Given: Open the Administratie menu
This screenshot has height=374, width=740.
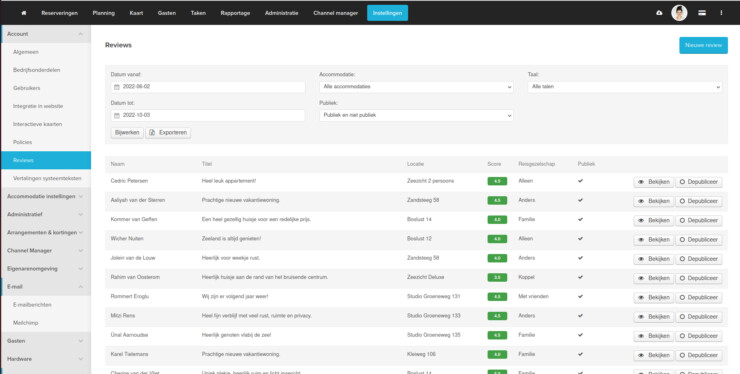Looking at the screenshot, I should [281, 13].
